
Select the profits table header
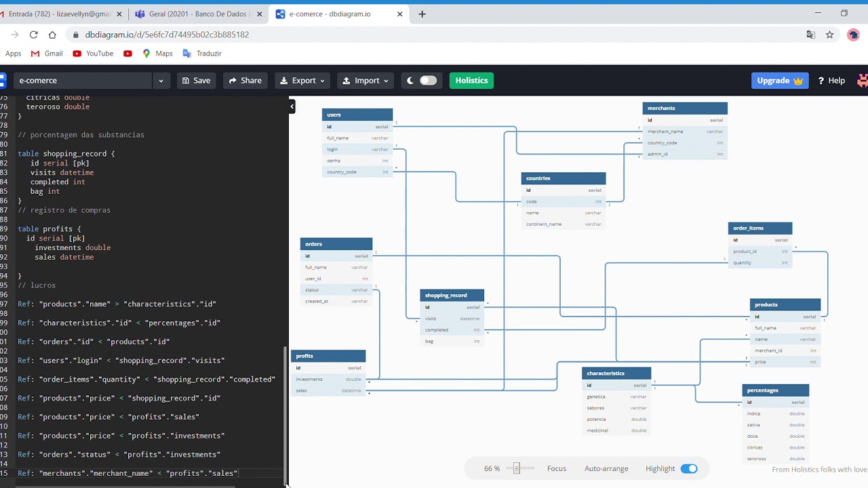point(328,356)
